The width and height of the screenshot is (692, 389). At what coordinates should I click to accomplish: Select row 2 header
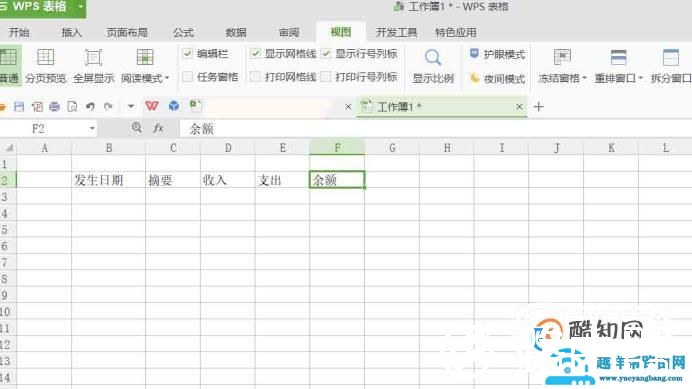point(8,180)
